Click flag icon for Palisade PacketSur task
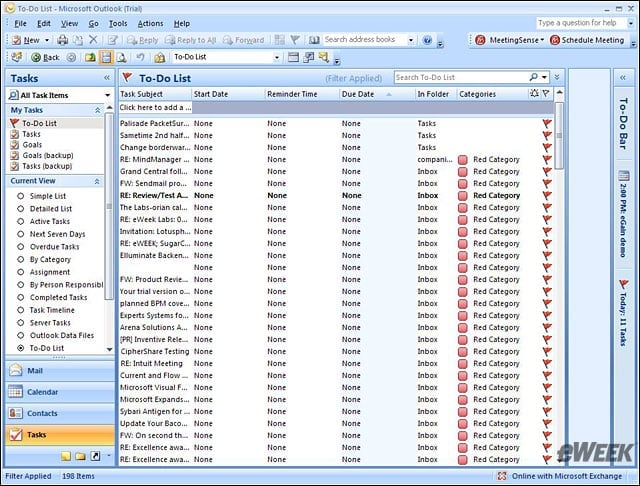The height and width of the screenshot is (486, 640). click(x=547, y=123)
